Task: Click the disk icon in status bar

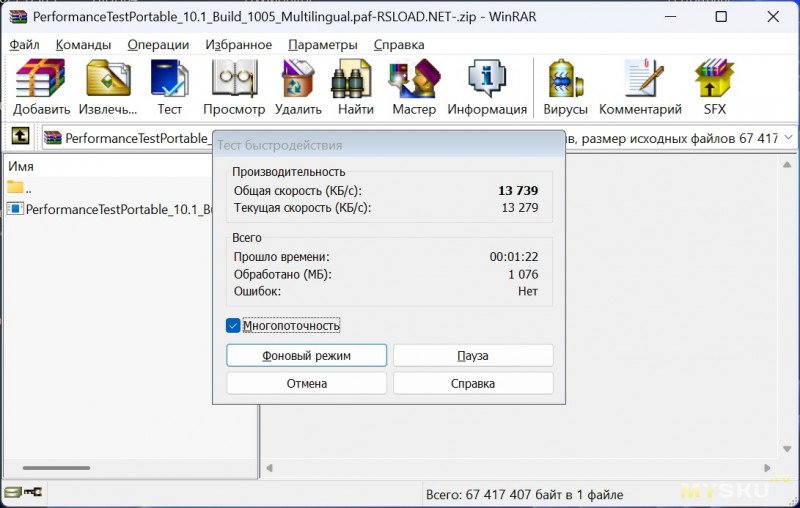Action: (13, 492)
